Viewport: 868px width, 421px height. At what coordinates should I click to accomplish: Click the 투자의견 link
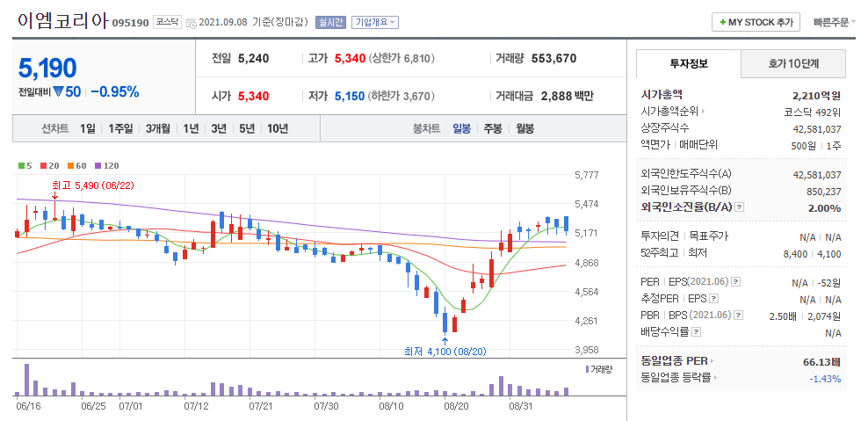tap(659, 236)
